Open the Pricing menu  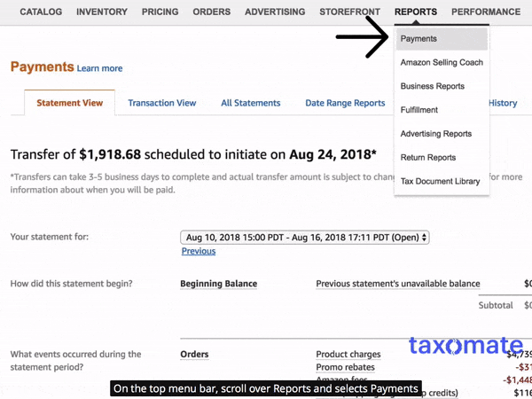coord(160,12)
